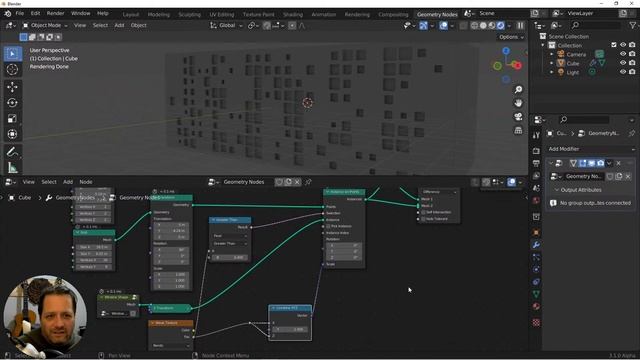Pin the properties editor context
This screenshot has width=640, height=360.
click(x=632, y=133)
